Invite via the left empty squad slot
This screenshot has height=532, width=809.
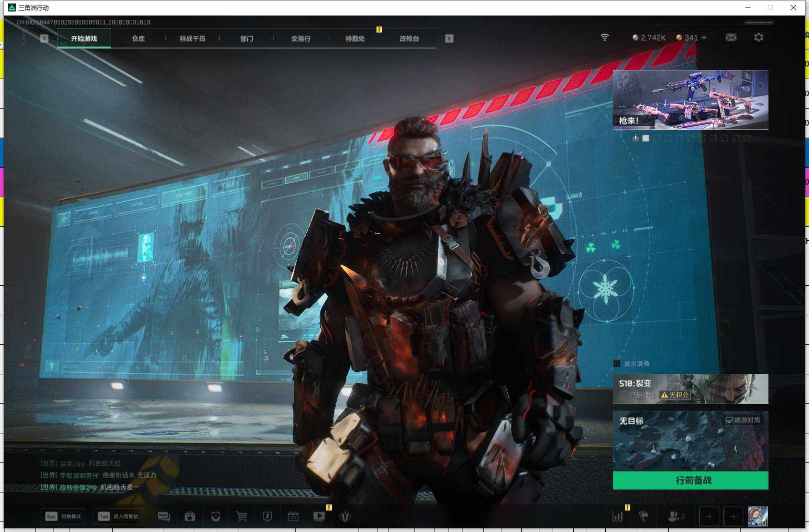click(709, 516)
